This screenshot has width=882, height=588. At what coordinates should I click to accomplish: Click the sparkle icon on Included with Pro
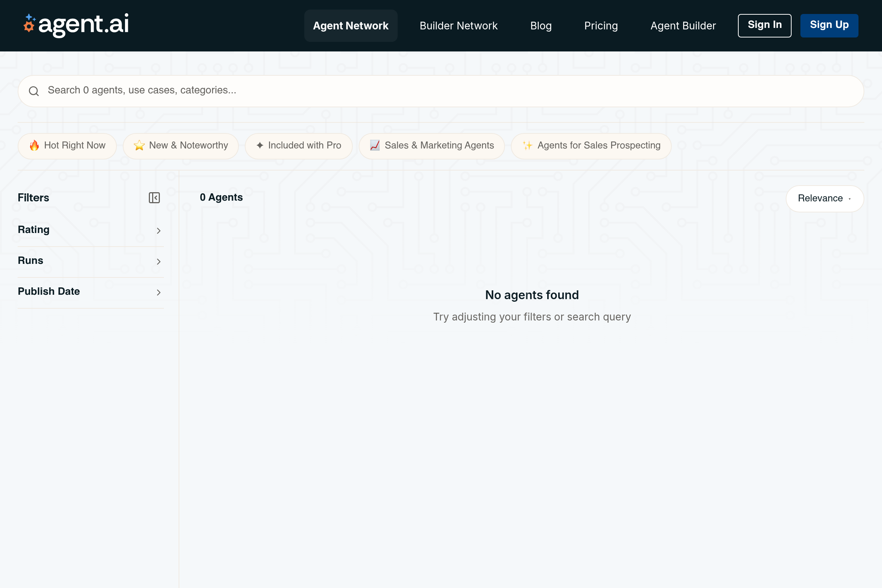(260, 146)
